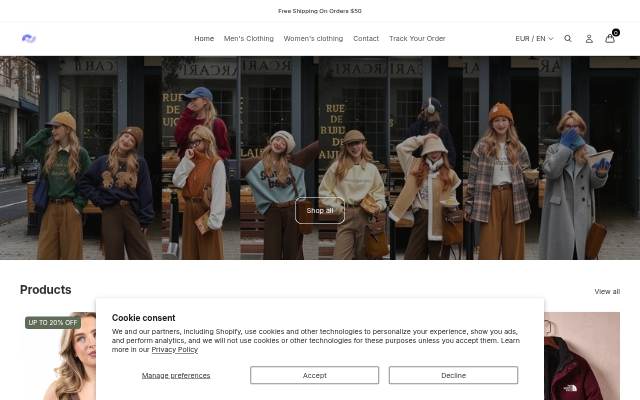Open the user account icon
The height and width of the screenshot is (400, 640).
coord(589,39)
